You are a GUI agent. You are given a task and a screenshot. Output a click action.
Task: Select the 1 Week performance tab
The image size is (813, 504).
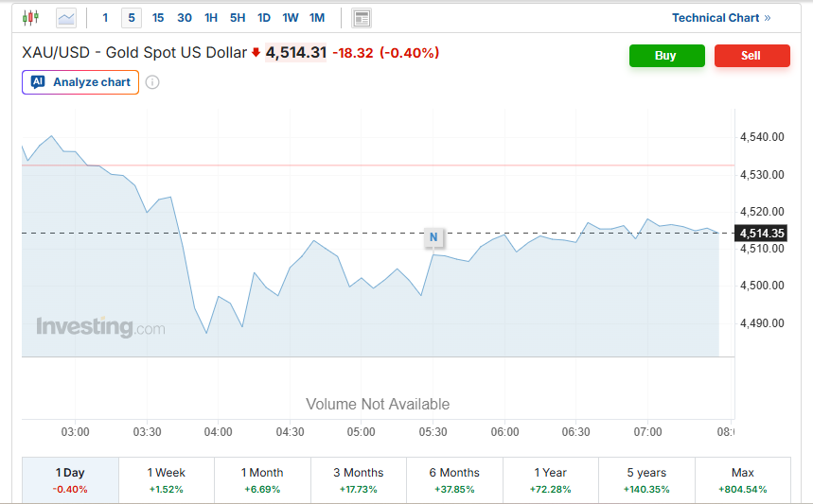coord(167,480)
